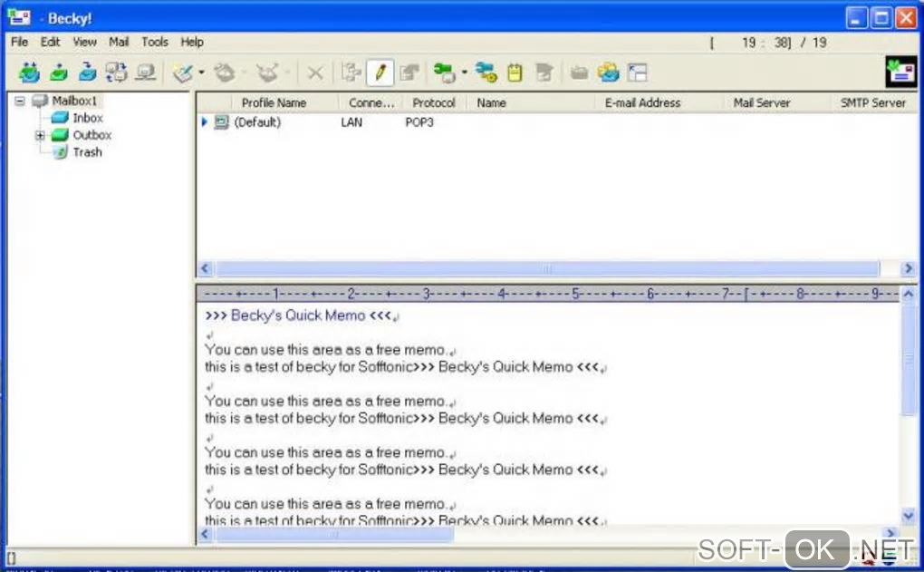The width and height of the screenshot is (924, 572).
Task: Click the remote computer toolbar icon
Action: (x=146, y=73)
